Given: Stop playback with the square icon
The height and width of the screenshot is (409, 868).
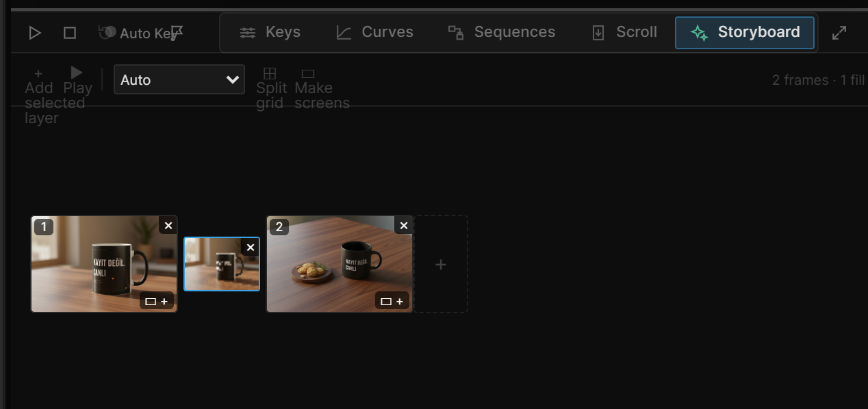Looking at the screenshot, I should pos(69,33).
